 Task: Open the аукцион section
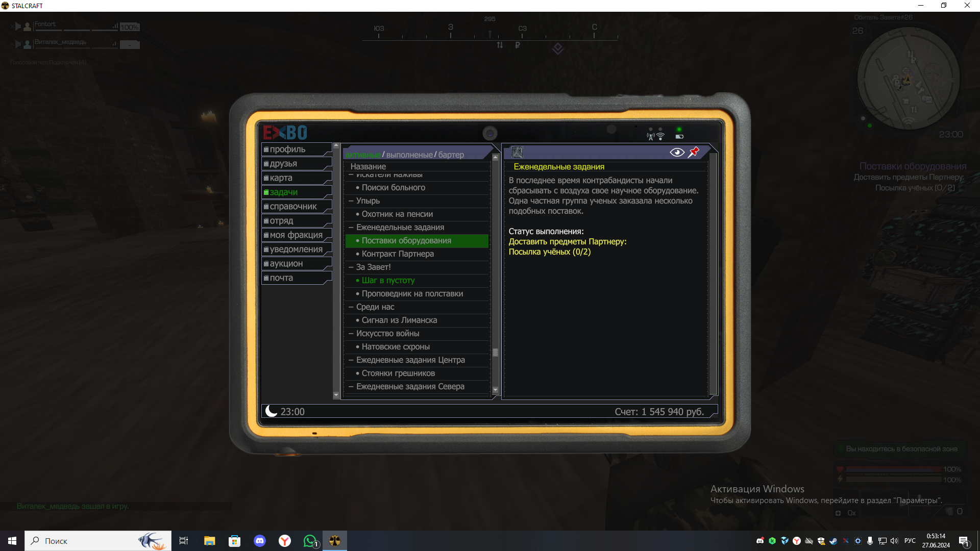point(297,263)
